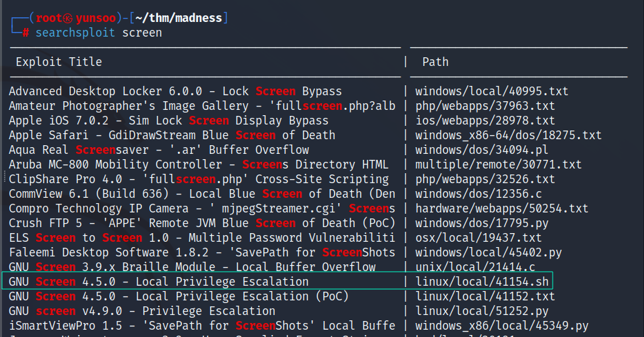Select 'Faleemi Desktop Software 1.8.2' exploit title

tap(202, 252)
